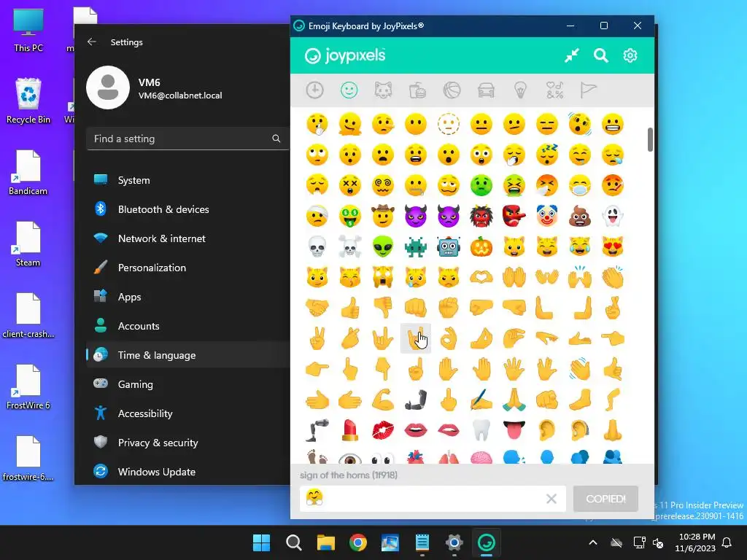Viewport: 747px width, 560px height.
Task: Select Animals & Nature cat category tab
Action: (x=384, y=90)
